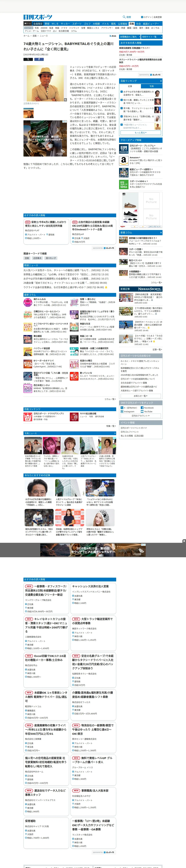Click 日刊スポーツ PREMIUM logo tile
Viewport: 186px width, 868px height.
[x=124, y=149]
